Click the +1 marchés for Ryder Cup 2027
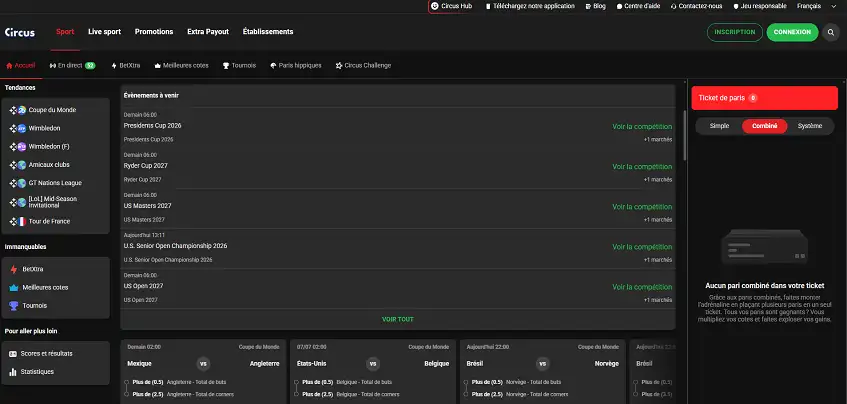 (657, 180)
